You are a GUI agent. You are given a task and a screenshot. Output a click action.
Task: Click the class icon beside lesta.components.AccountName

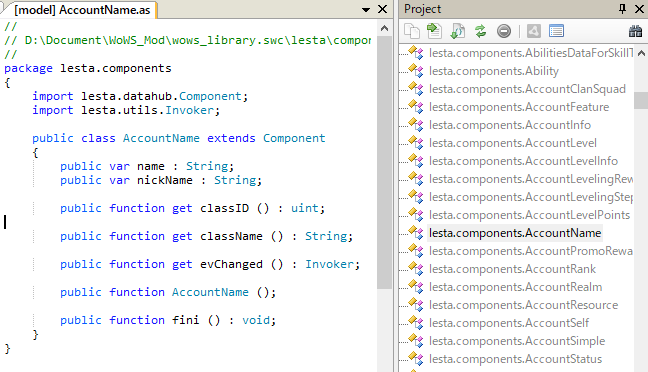pyautogui.click(x=416, y=233)
